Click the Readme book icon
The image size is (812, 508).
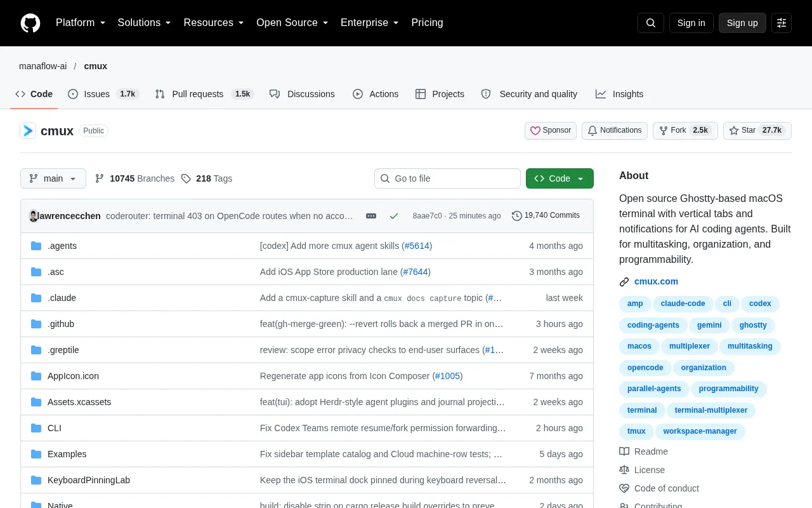click(x=624, y=451)
